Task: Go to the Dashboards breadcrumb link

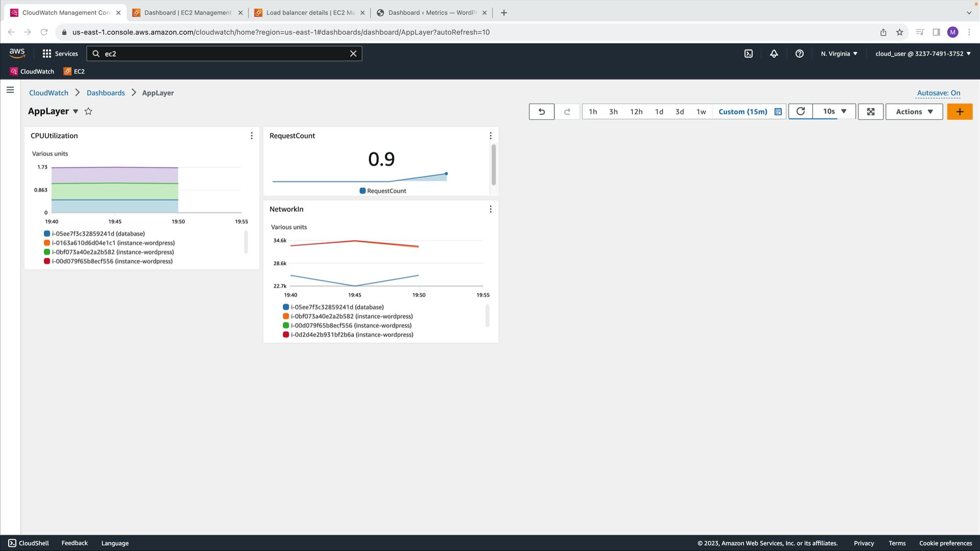Action: coord(106,93)
